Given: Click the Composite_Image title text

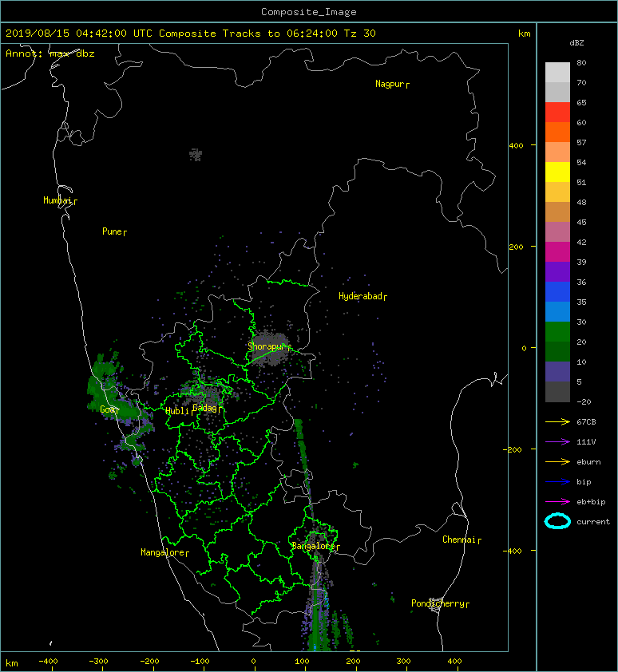Looking at the screenshot, I should [309, 12].
